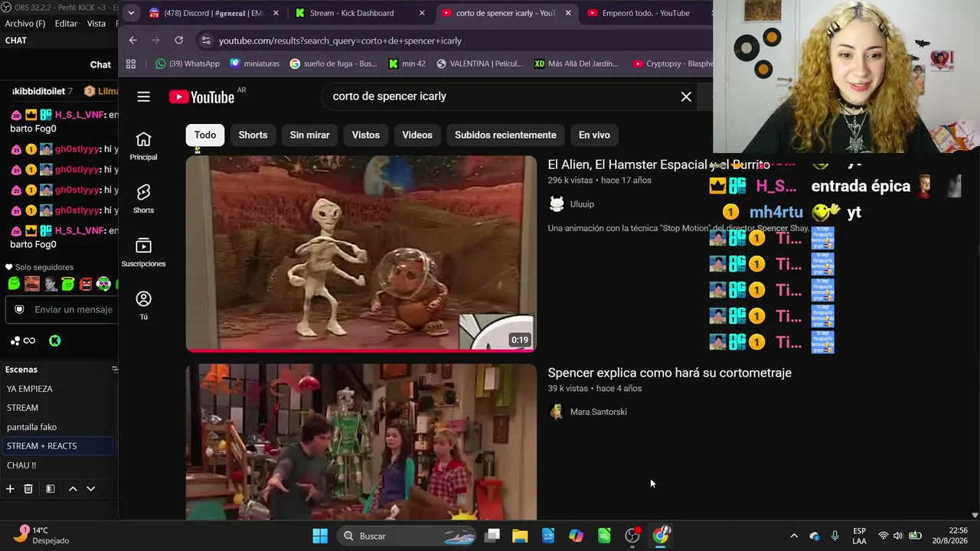Focus the browser address bar URL

340,41
